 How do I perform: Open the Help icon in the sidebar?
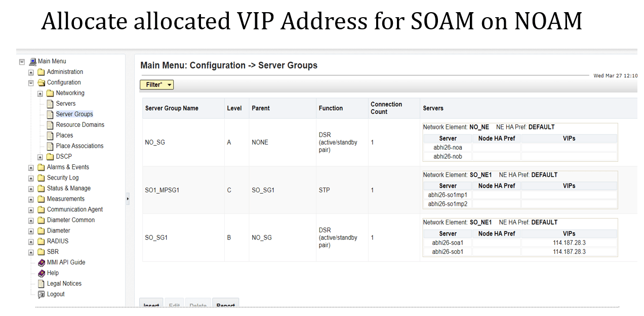coord(41,273)
